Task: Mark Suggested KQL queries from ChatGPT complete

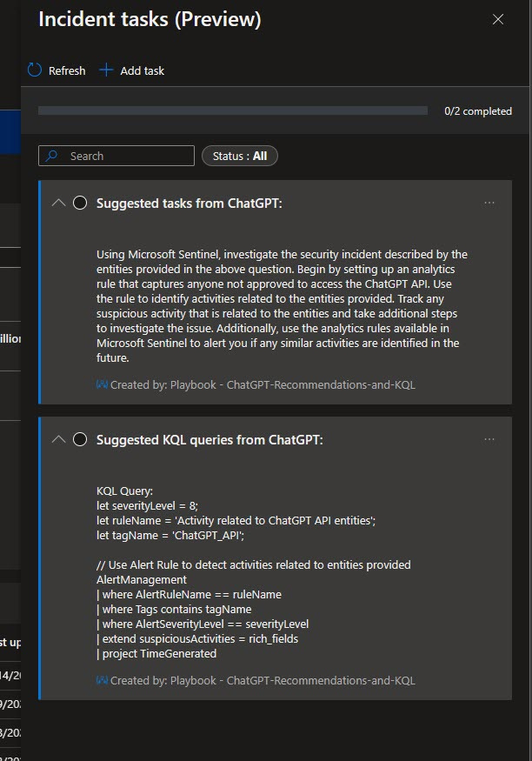Action: coord(80,439)
